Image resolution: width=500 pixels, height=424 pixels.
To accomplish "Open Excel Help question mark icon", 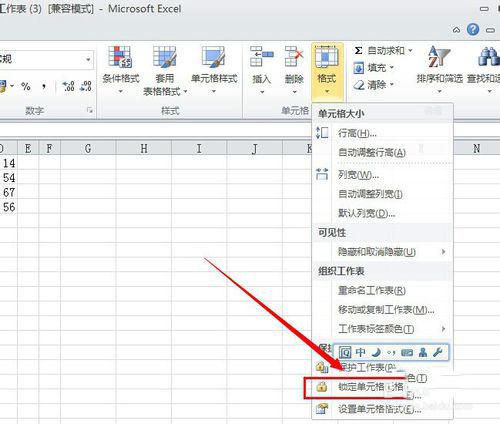I will [473, 30].
